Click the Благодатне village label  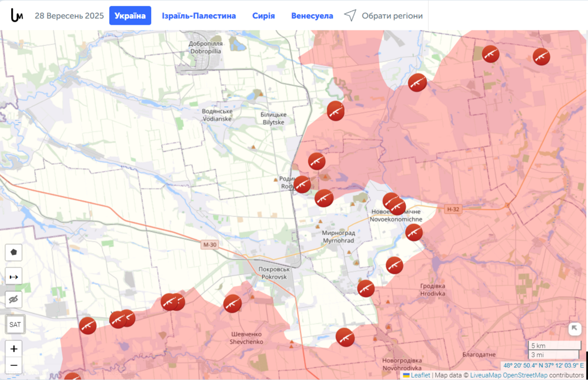pos(479,355)
